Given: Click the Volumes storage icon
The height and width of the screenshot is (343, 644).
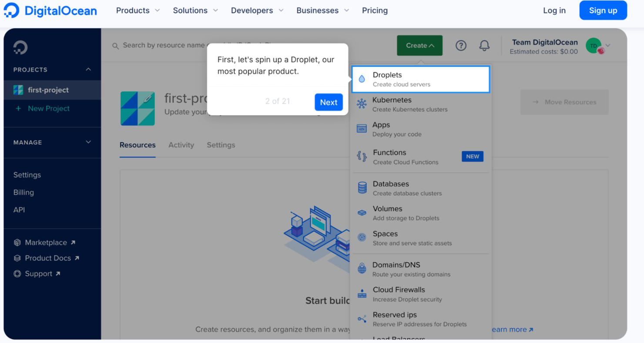Looking at the screenshot, I should click(362, 212).
